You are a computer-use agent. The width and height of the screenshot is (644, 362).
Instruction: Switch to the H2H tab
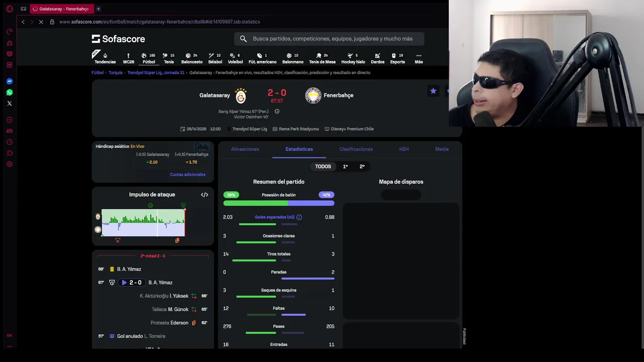tap(404, 149)
